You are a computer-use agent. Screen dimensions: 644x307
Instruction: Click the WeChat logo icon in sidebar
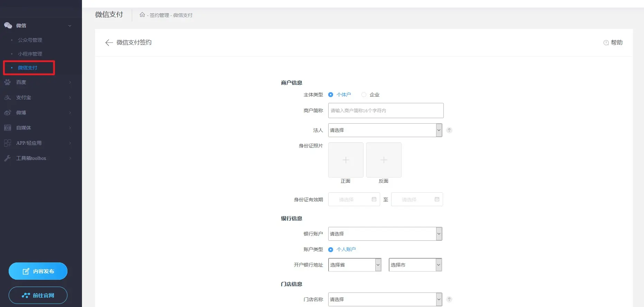[8, 25]
